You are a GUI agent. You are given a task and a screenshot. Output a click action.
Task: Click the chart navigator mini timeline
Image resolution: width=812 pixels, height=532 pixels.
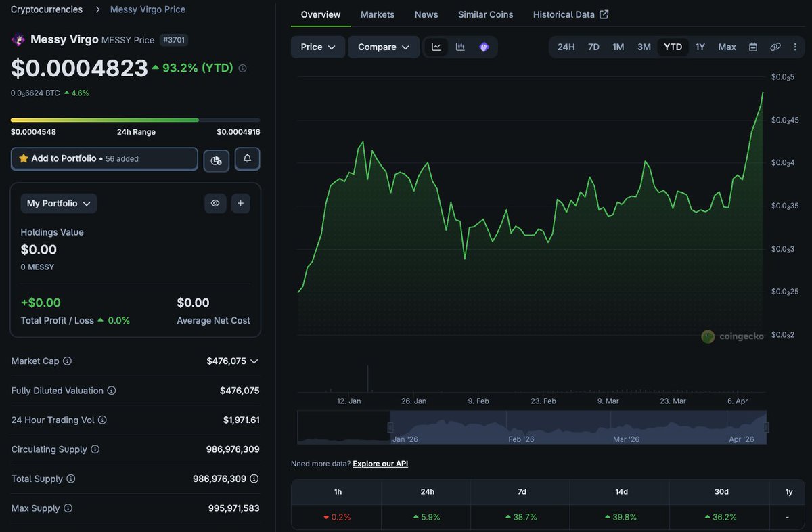532,428
